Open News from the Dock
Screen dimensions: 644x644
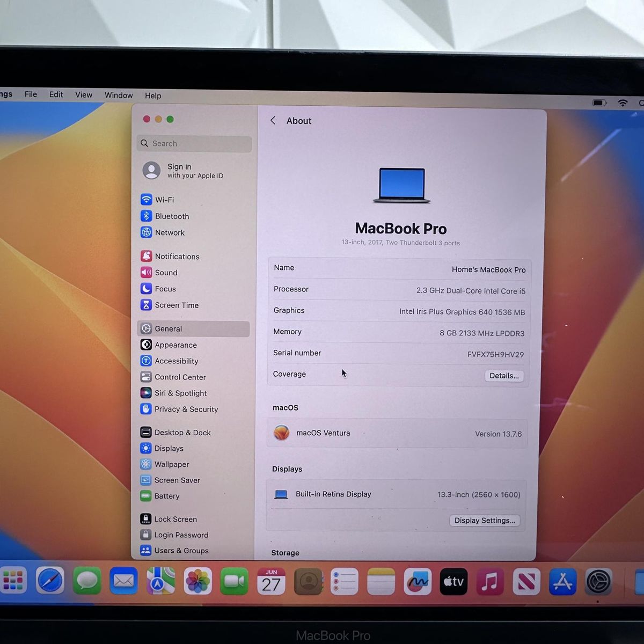(526, 581)
